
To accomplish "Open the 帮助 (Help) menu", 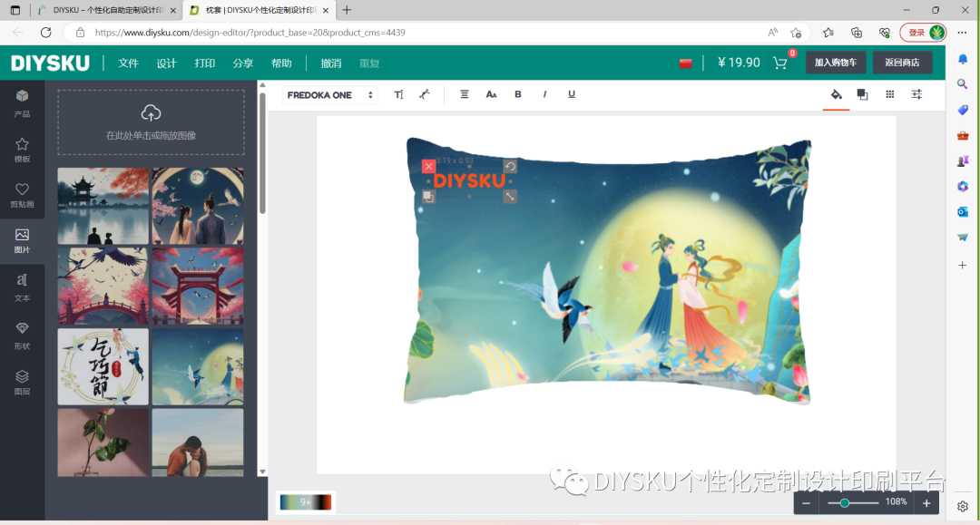I will [281, 63].
